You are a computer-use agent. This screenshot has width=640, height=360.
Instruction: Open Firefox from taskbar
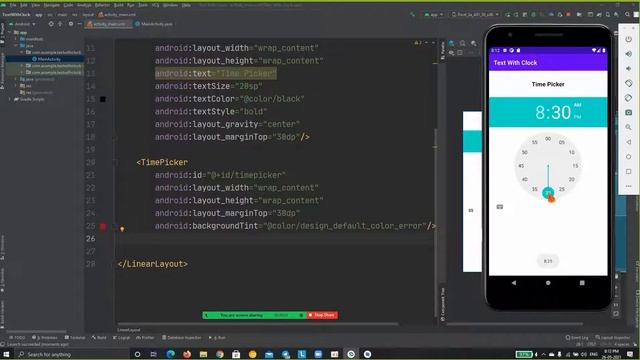coord(187,354)
